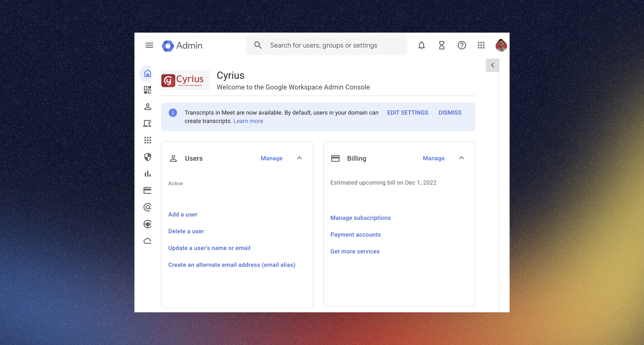The height and width of the screenshot is (345, 644).
Task: Collapse the right side panel chevron
Action: point(492,66)
